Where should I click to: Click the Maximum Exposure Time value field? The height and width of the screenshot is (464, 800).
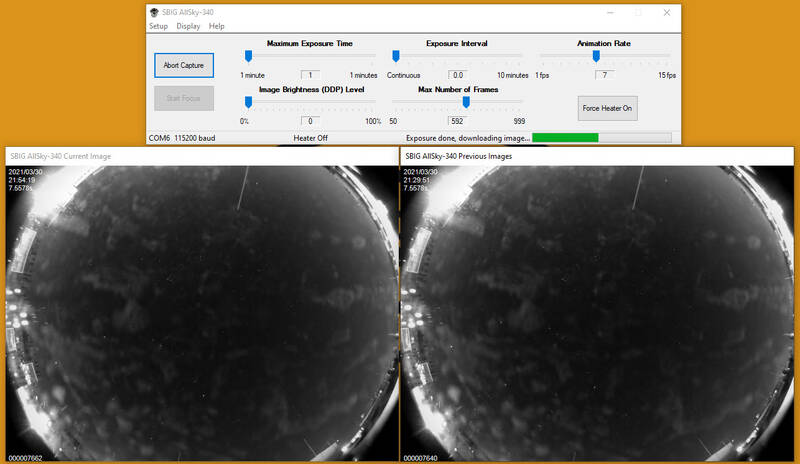pos(310,75)
